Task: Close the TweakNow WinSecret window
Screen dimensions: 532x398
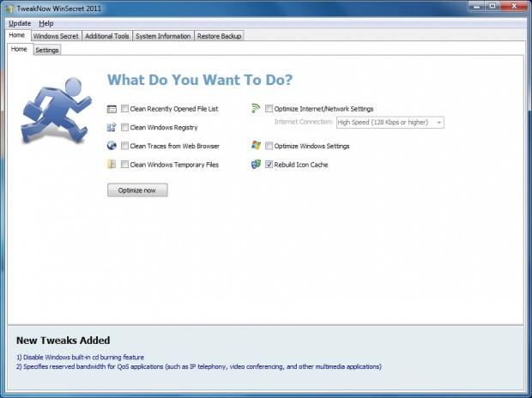Action: tap(514, 7)
